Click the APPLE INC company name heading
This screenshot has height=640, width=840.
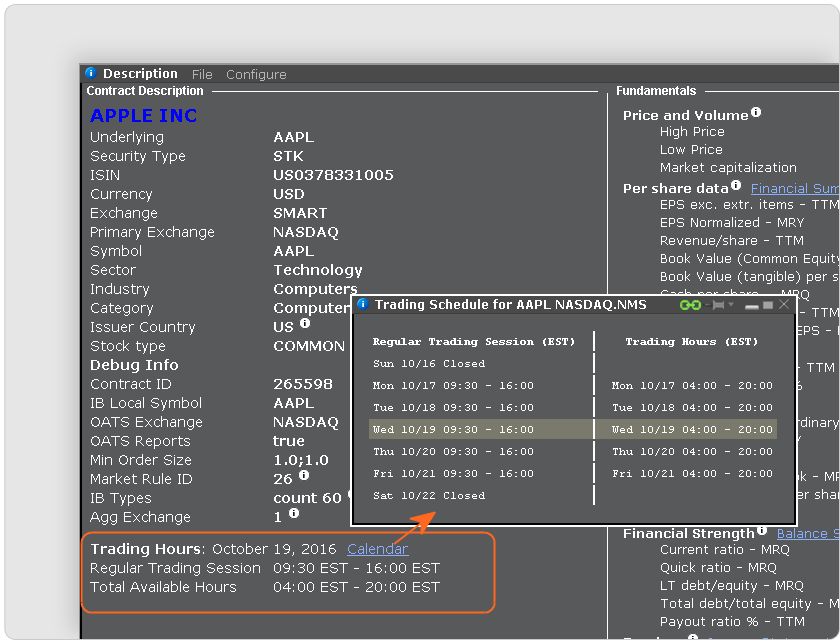[144, 115]
